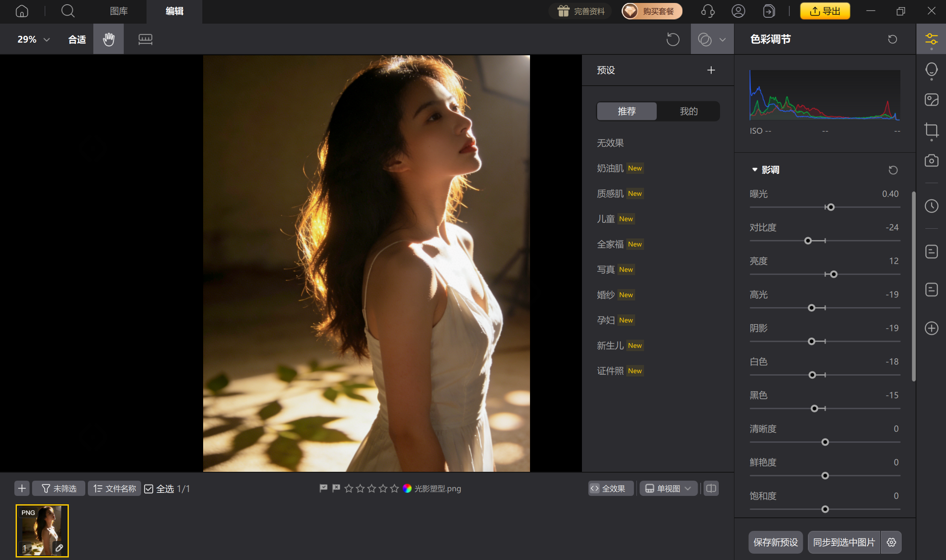Viewport: 946px width, 560px height.
Task: Switch preset list to 我的
Action: 688,111
